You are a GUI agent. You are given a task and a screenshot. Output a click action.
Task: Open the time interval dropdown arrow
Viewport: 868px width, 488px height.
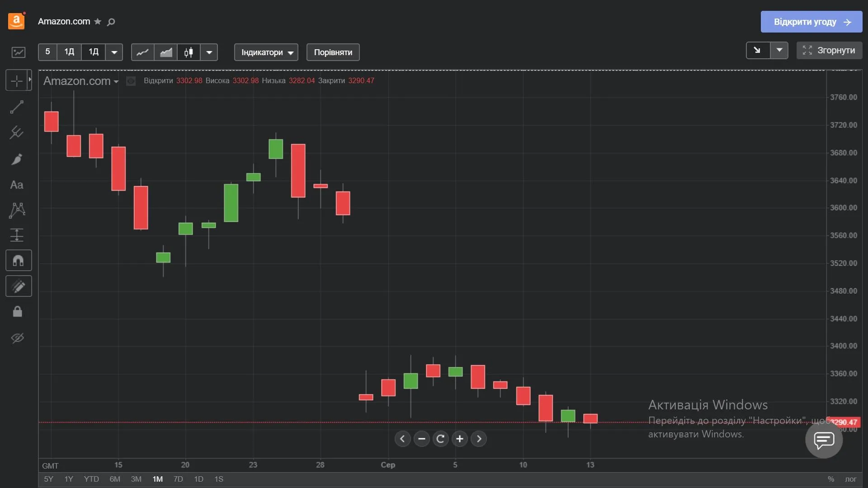114,52
